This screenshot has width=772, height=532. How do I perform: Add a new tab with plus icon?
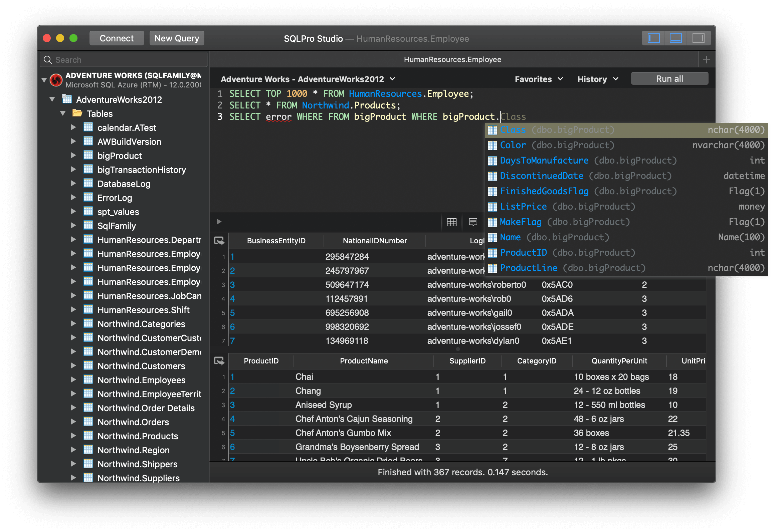(706, 60)
